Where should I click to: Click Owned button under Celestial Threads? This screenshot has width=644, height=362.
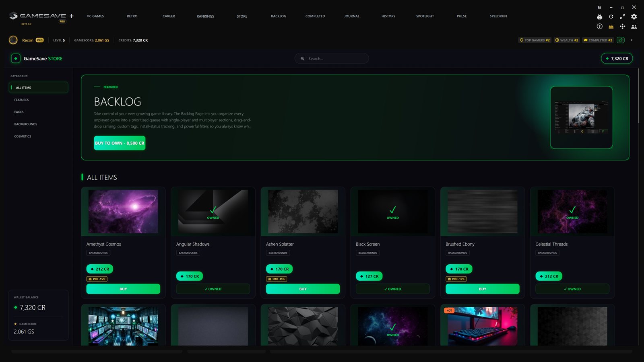coord(572,289)
